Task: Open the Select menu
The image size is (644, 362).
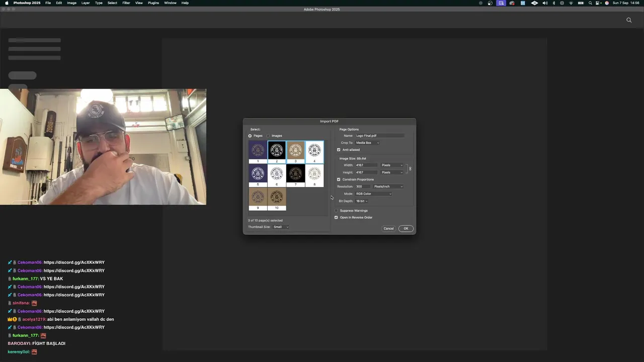Action: point(112,3)
